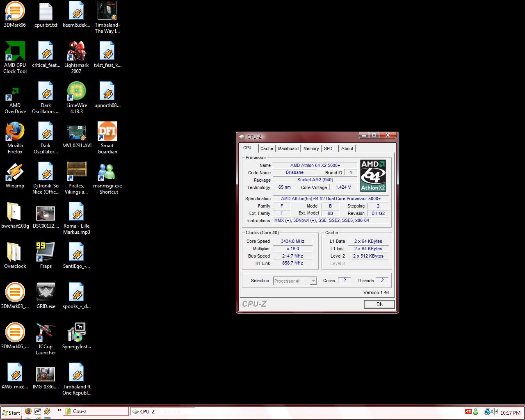The height and width of the screenshot is (420, 525).
Task: Click the Start button
Action: point(11,413)
